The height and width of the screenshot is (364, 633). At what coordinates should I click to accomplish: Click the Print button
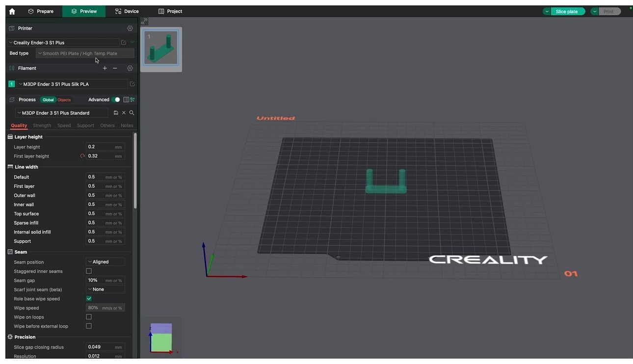(x=609, y=11)
